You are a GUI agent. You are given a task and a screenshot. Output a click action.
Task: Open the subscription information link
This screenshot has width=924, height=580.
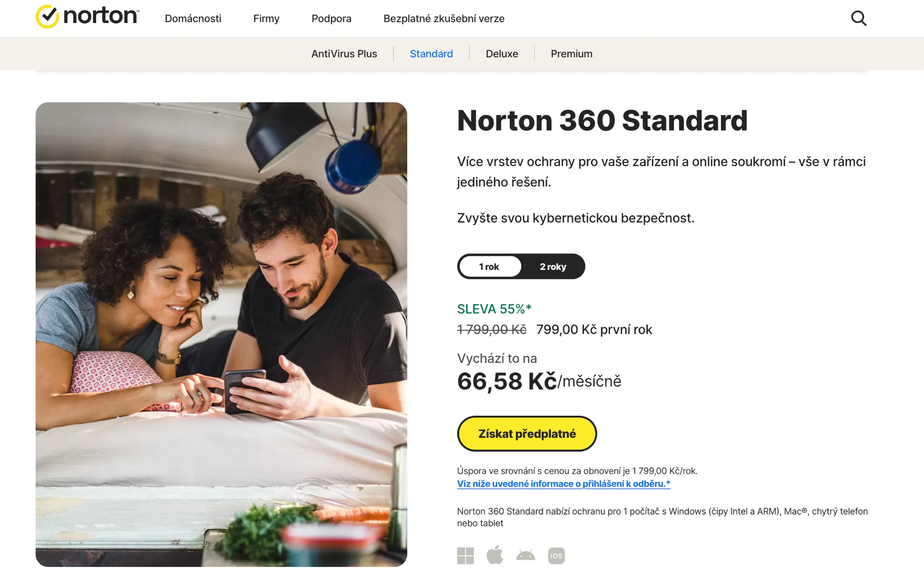(x=563, y=483)
